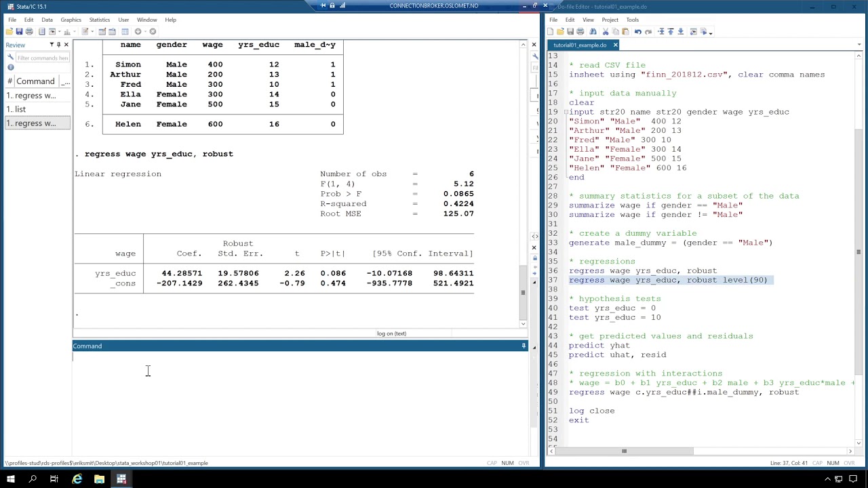Open Stata Data menu
868x488 pixels.
[47, 20]
